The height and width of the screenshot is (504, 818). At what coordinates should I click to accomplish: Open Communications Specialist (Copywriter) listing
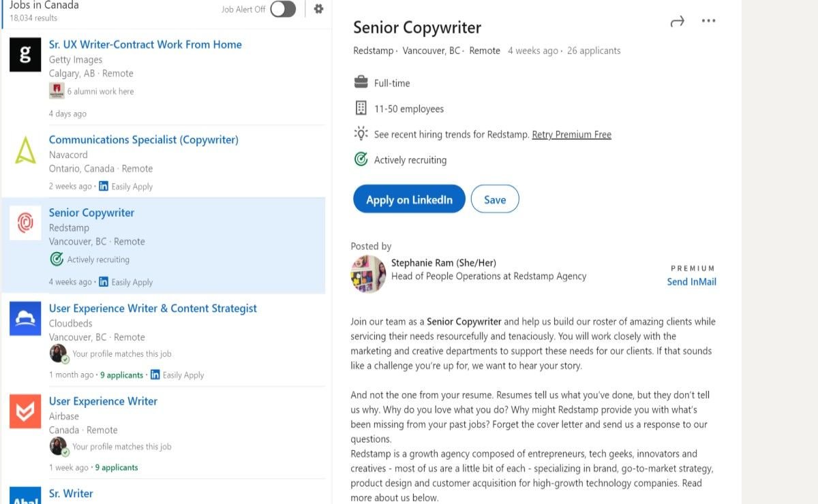144,140
